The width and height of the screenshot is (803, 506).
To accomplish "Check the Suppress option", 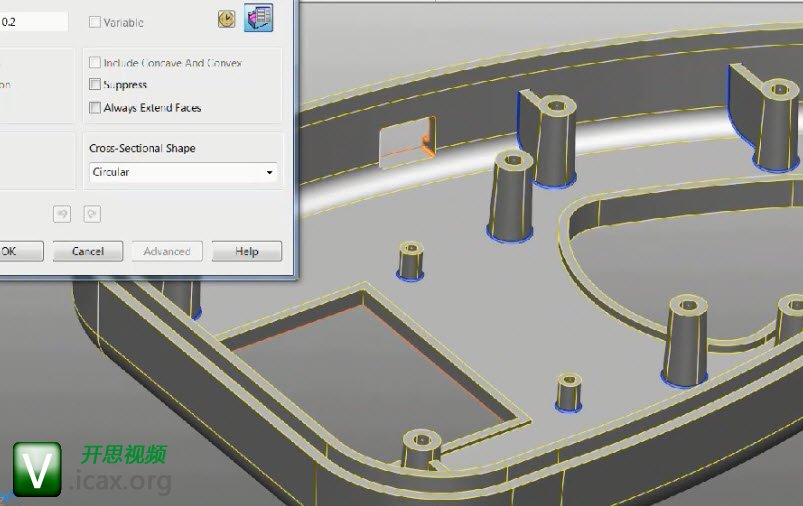I will click(x=95, y=84).
